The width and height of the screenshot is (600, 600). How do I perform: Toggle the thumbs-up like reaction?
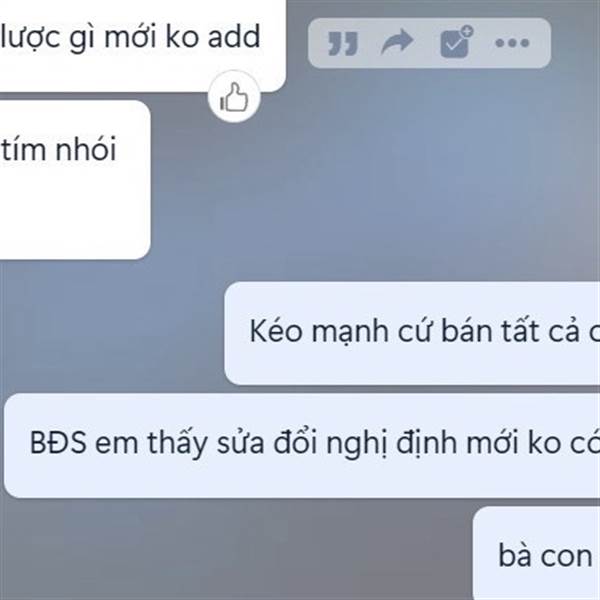[x=234, y=97]
